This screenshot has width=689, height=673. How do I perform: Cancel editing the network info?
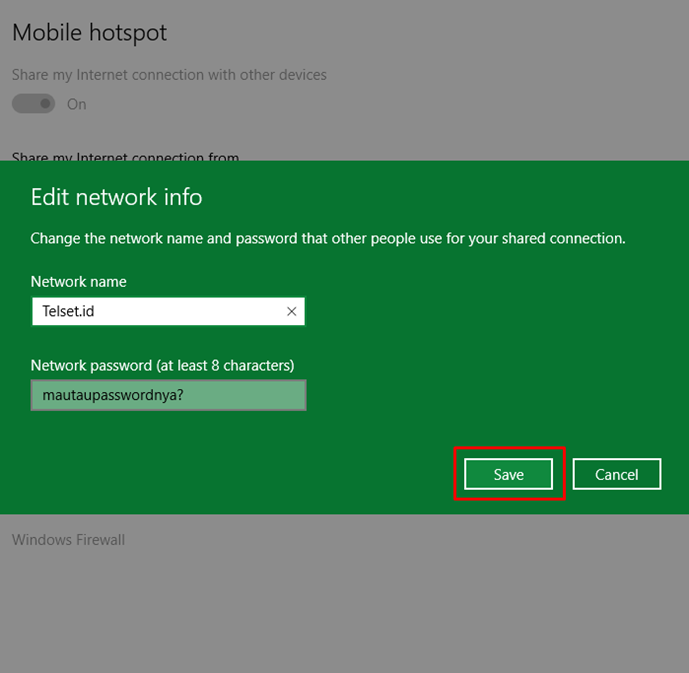pyautogui.click(x=616, y=474)
